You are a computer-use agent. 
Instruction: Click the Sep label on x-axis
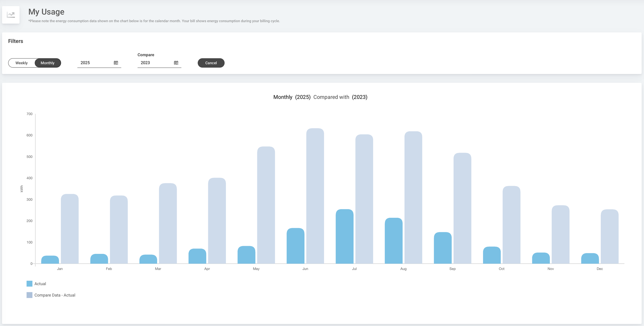point(452,269)
